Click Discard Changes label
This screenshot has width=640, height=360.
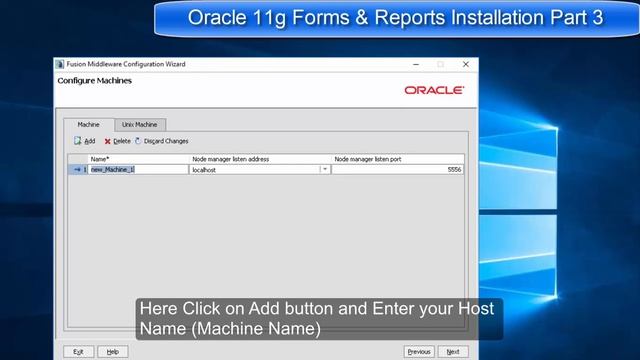[x=166, y=141]
